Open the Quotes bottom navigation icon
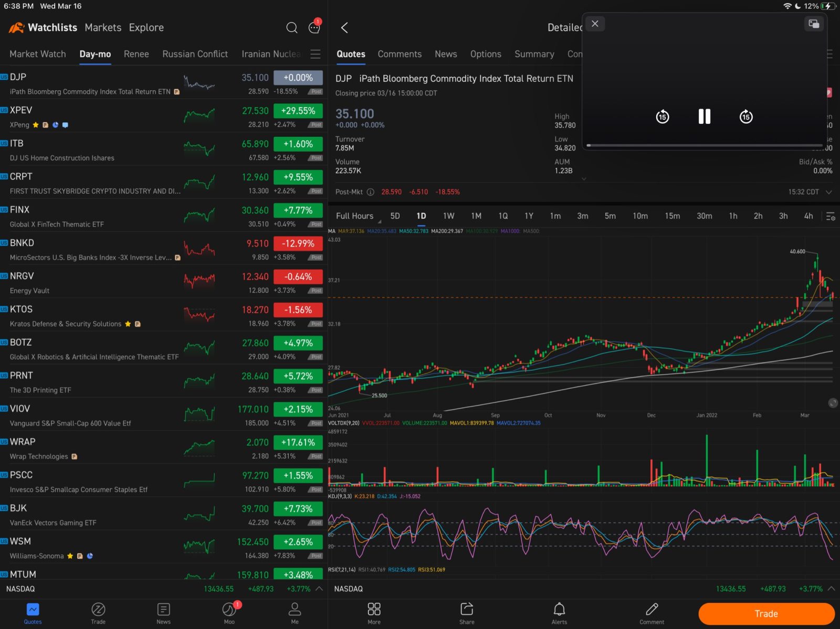Viewport: 840px width, 629px height. (x=33, y=613)
